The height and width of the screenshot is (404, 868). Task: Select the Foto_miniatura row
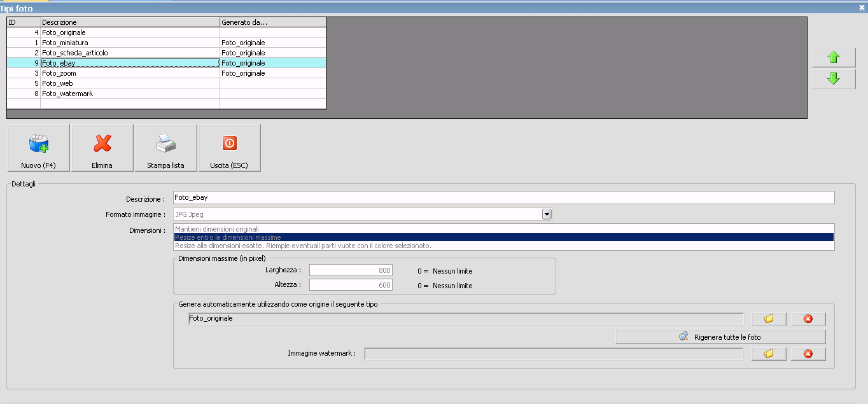[x=167, y=43]
